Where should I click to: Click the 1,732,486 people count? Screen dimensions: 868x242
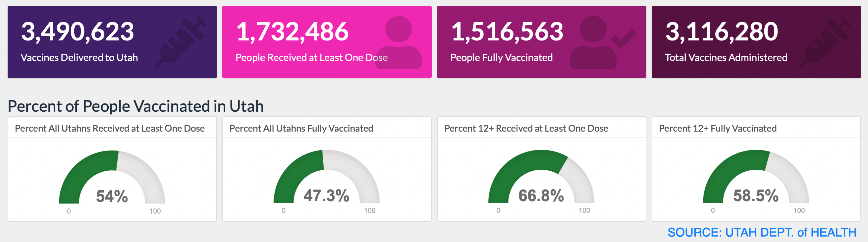tap(292, 31)
